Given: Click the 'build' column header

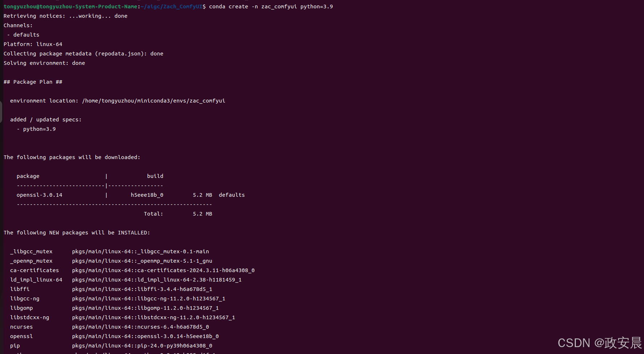Looking at the screenshot, I should click(x=155, y=176).
